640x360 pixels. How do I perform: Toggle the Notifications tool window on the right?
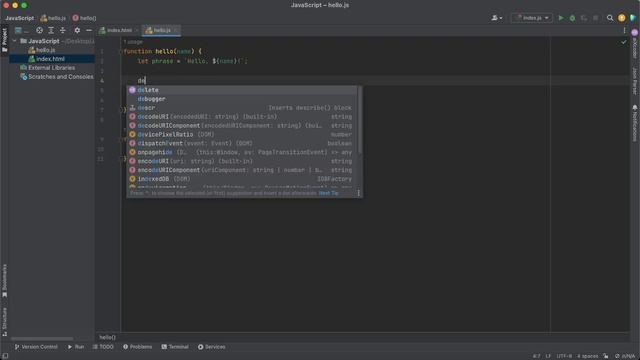(635, 123)
